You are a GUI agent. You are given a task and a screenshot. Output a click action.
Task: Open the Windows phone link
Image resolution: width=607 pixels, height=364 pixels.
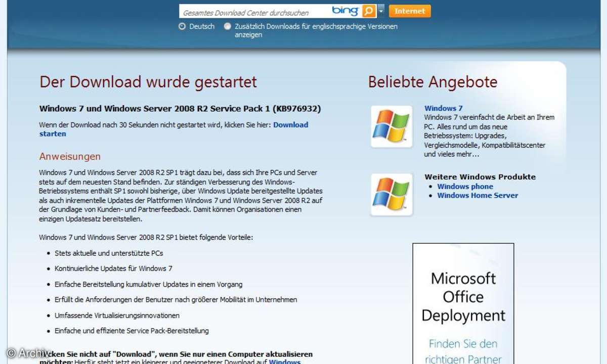click(465, 187)
